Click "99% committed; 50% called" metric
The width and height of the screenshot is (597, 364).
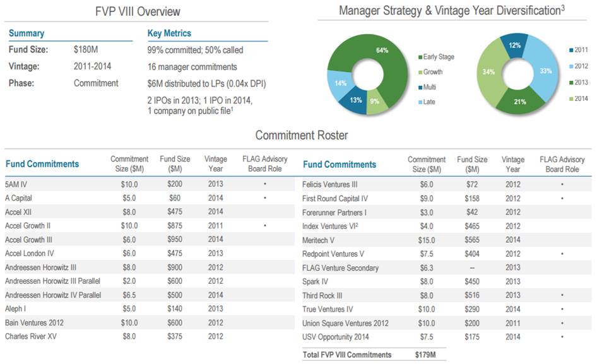coord(195,50)
